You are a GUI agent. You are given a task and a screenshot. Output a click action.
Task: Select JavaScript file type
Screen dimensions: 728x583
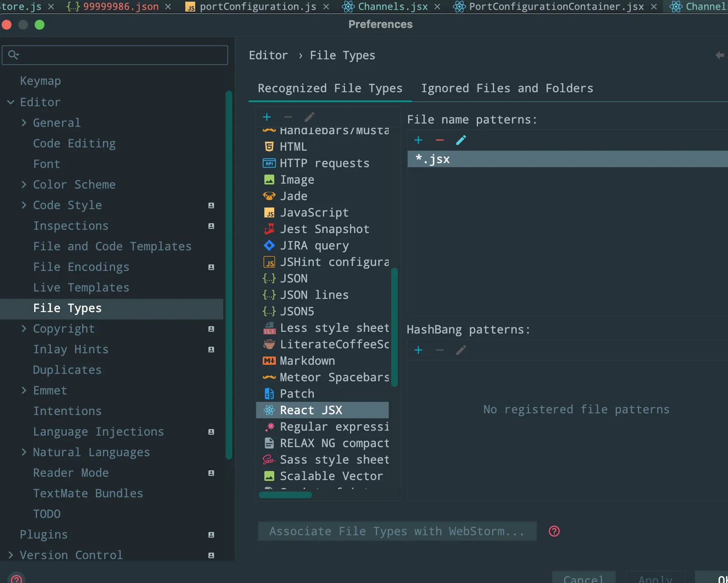(x=322, y=212)
